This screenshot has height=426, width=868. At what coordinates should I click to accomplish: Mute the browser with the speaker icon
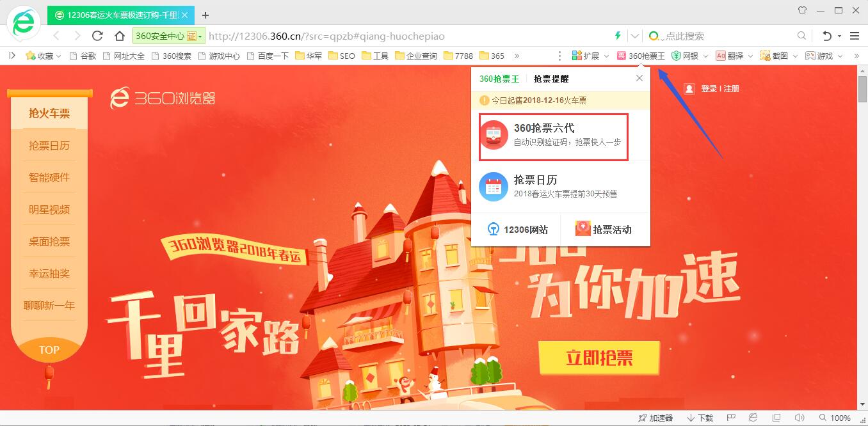[x=800, y=417]
